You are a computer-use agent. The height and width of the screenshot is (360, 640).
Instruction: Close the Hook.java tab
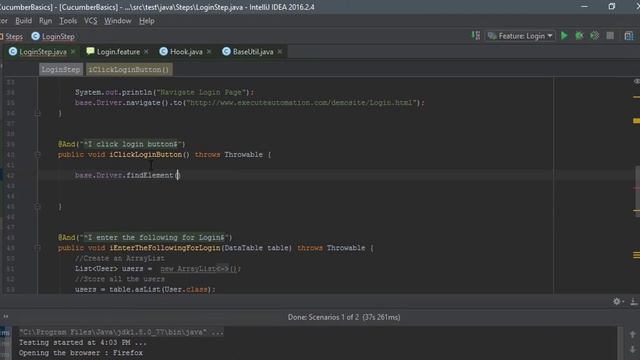pos(209,52)
